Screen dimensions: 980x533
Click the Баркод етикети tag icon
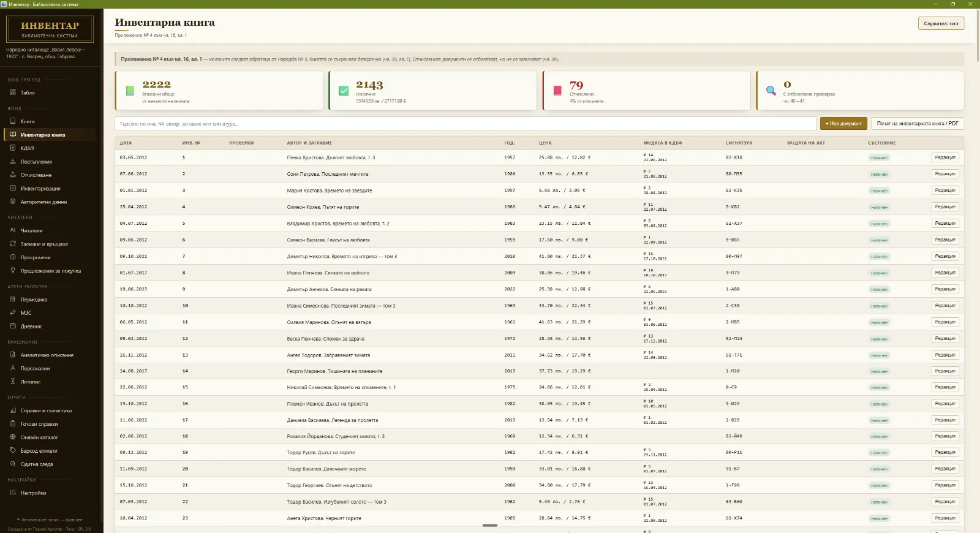pos(13,451)
